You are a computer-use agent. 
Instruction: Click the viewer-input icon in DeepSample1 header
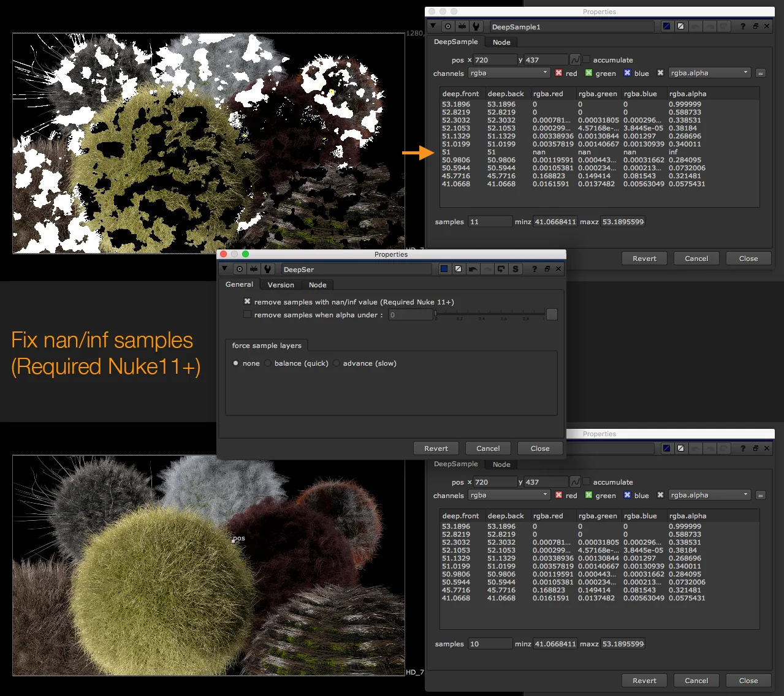coord(462,26)
